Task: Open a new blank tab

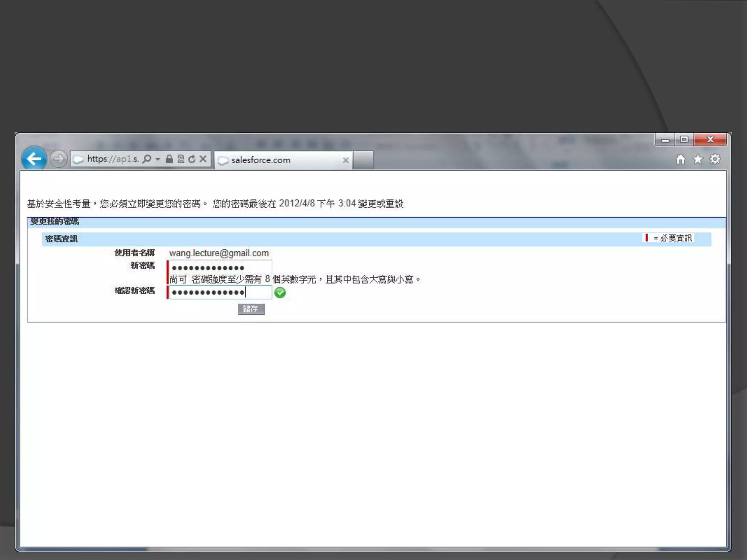Action: 363,160
